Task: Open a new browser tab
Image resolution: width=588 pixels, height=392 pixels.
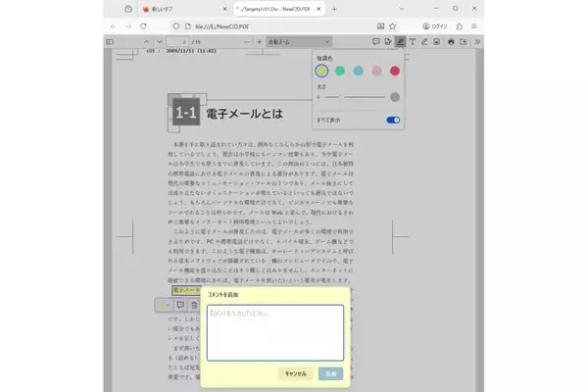Action: pos(334,9)
